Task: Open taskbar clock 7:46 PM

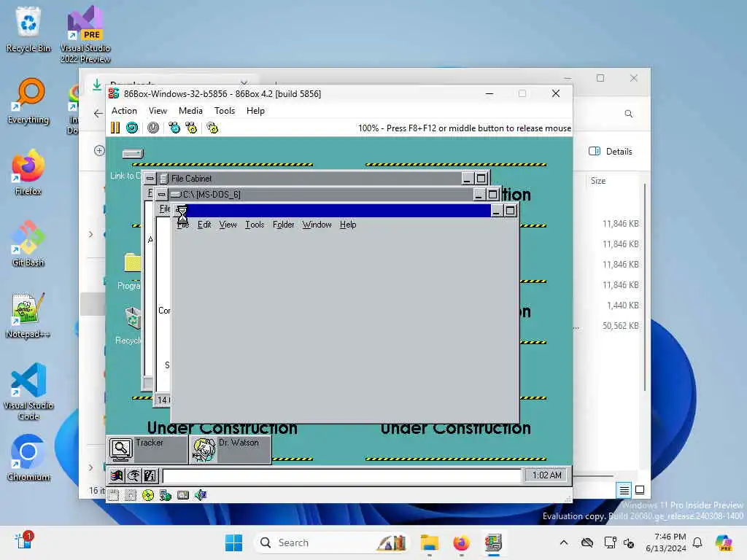Action: pyautogui.click(x=665, y=542)
